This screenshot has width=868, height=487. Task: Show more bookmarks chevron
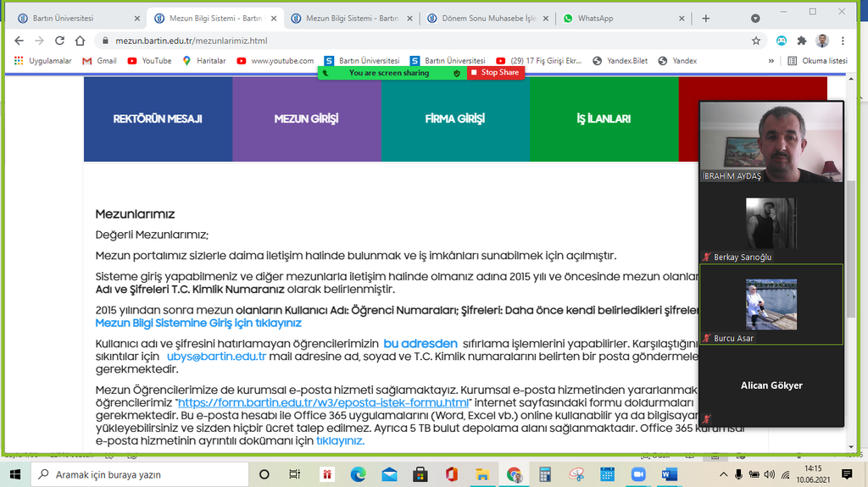pos(771,61)
